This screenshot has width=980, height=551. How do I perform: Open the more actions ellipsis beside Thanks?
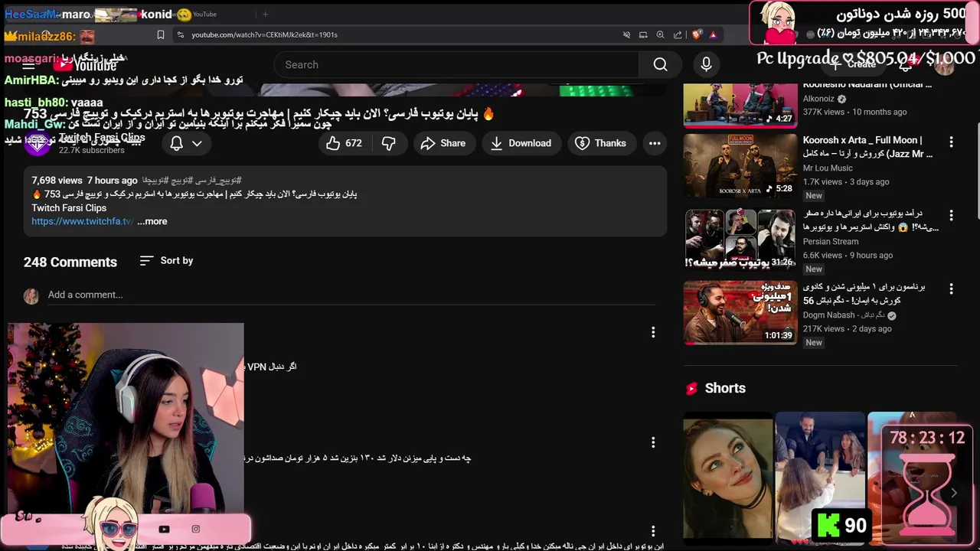(655, 143)
